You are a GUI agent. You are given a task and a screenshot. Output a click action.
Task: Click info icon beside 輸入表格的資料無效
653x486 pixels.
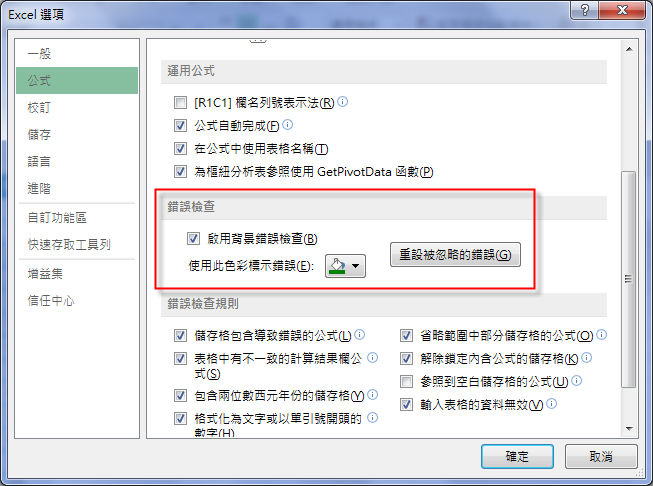coord(551,403)
